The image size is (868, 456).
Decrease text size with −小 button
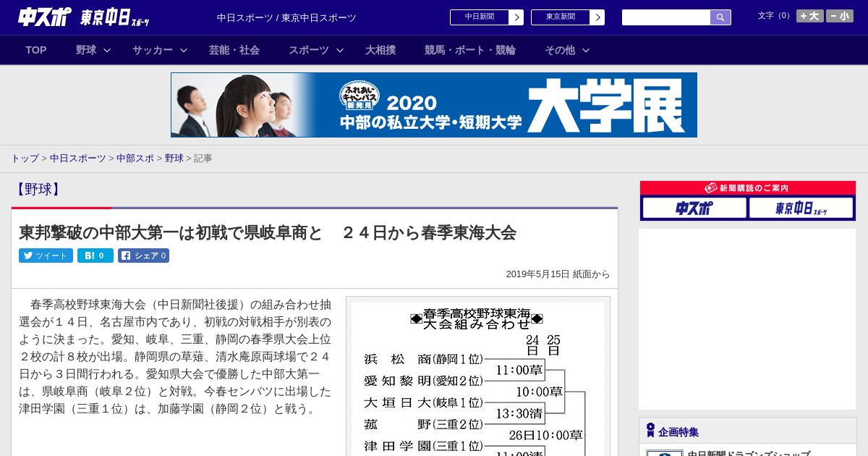pos(840,16)
